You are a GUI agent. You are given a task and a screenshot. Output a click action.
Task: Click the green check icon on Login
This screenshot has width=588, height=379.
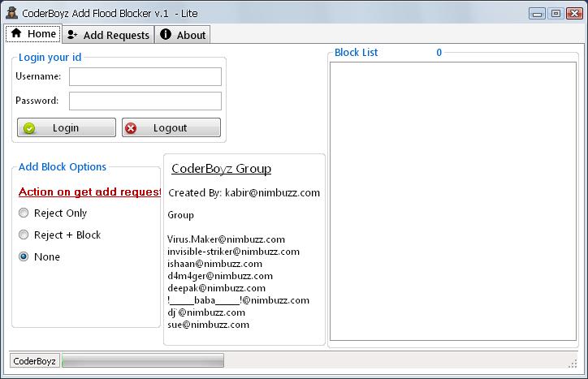click(x=29, y=128)
